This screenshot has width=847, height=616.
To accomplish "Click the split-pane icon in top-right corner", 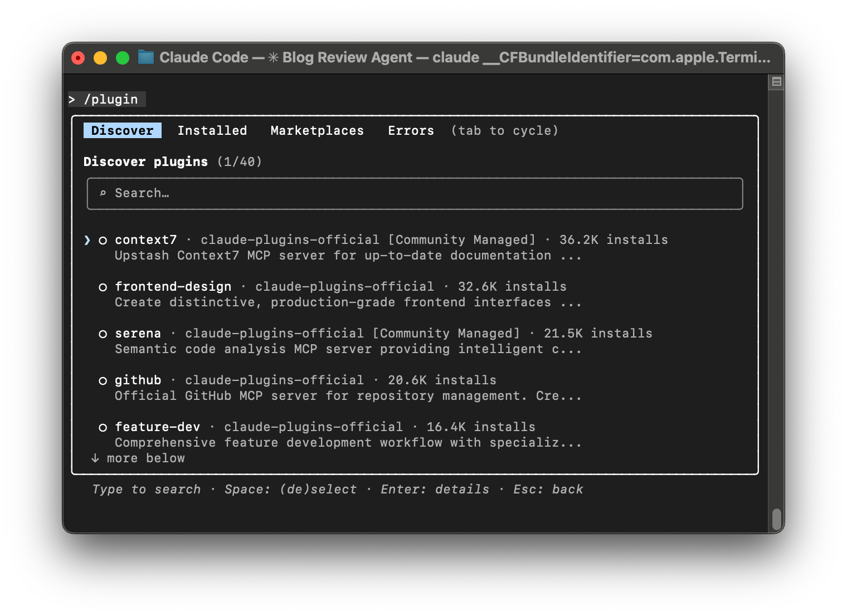I will click(x=777, y=81).
